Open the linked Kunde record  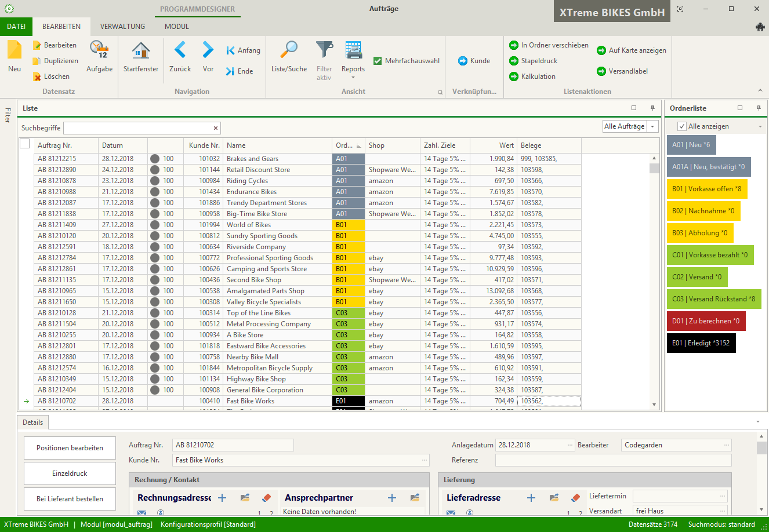(474, 61)
